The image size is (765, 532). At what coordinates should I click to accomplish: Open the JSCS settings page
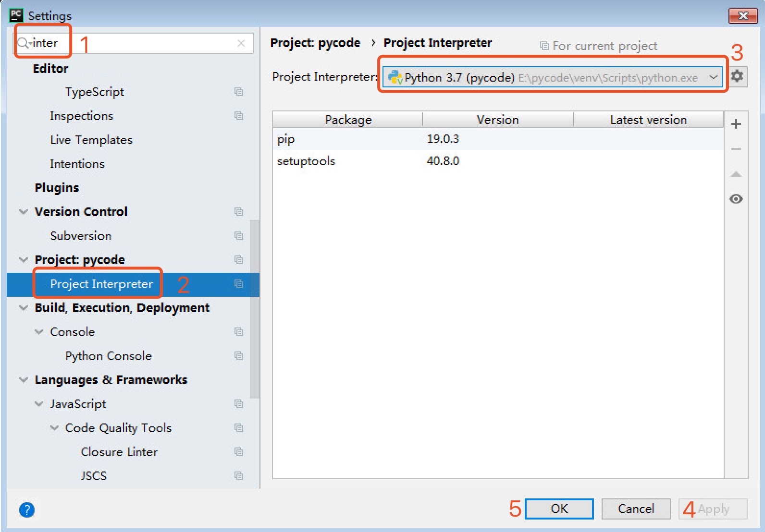[x=93, y=476]
